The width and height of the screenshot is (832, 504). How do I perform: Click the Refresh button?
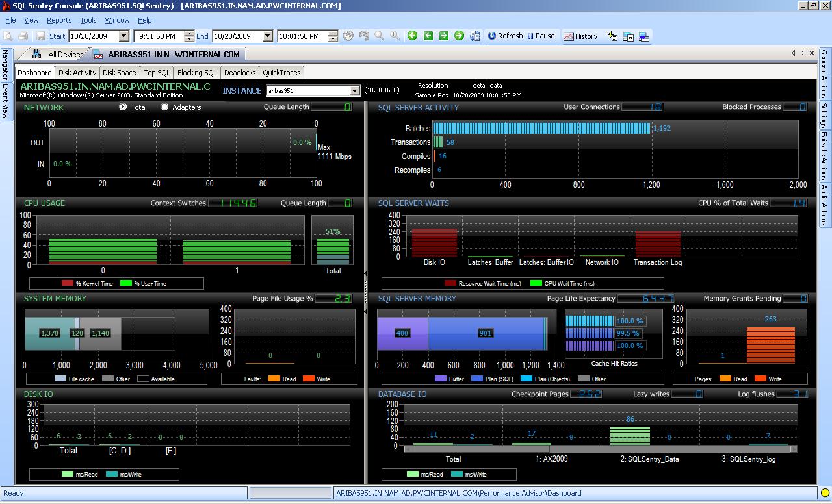coord(505,36)
